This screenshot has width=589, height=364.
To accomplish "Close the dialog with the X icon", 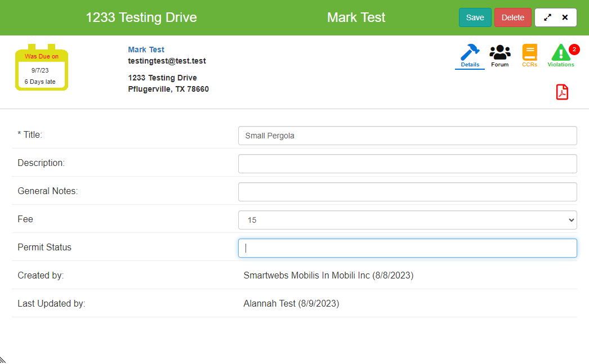I will click(565, 17).
